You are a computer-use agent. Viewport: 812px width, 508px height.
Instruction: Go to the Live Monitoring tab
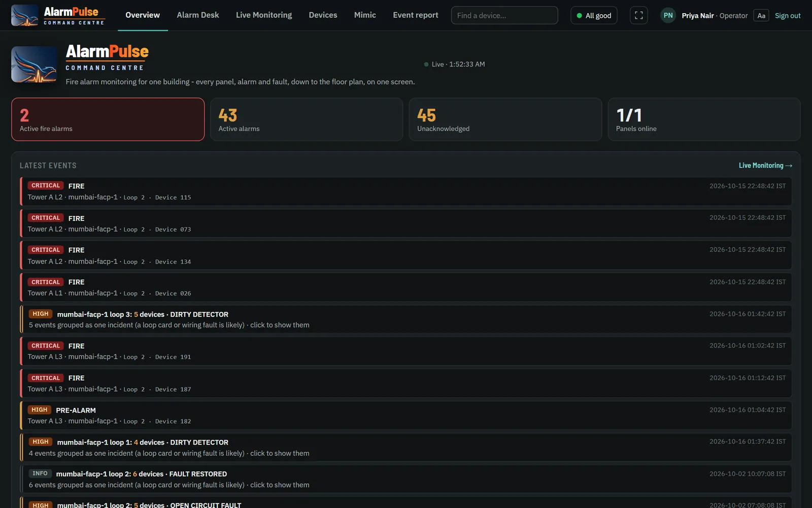click(x=264, y=15)
